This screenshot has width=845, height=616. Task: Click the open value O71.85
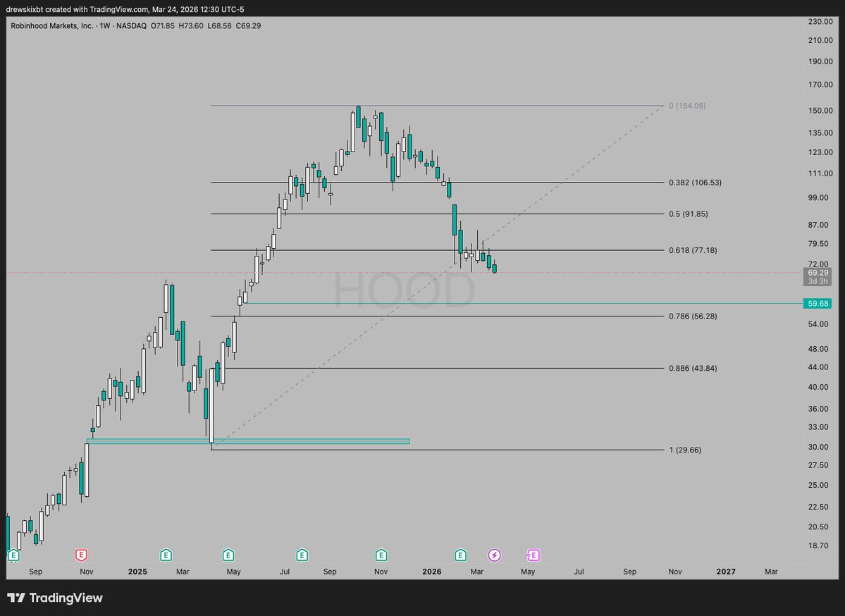[x=163, y=25]
